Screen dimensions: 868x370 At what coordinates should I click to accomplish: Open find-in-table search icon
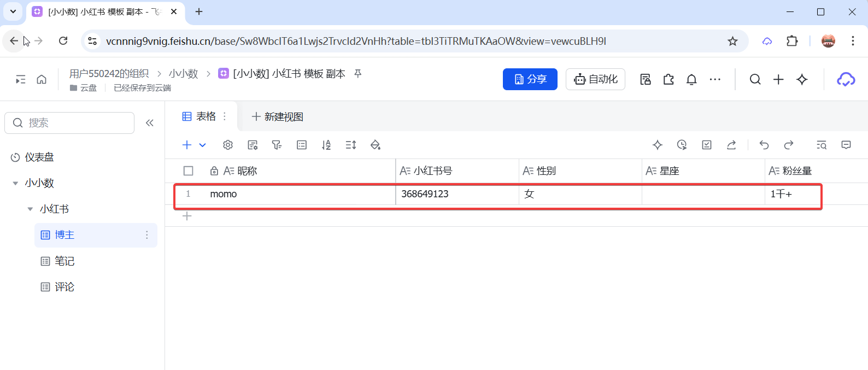(x=822, y=145)
